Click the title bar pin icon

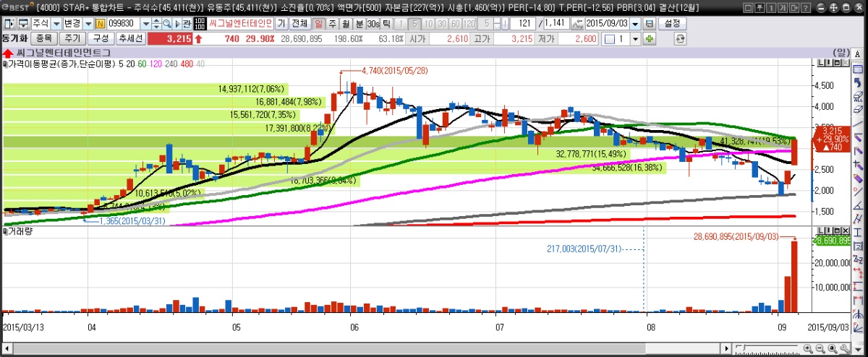point(759,8)
